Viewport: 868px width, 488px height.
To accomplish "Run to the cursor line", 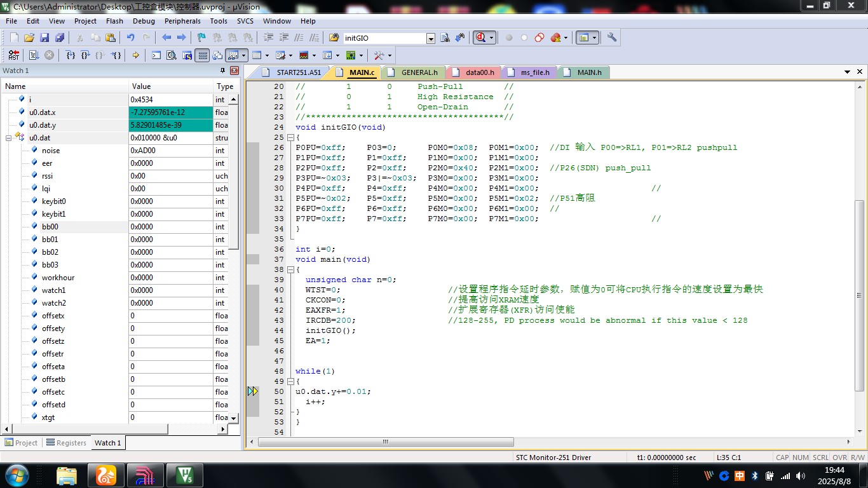I will [x=116, y=55].
